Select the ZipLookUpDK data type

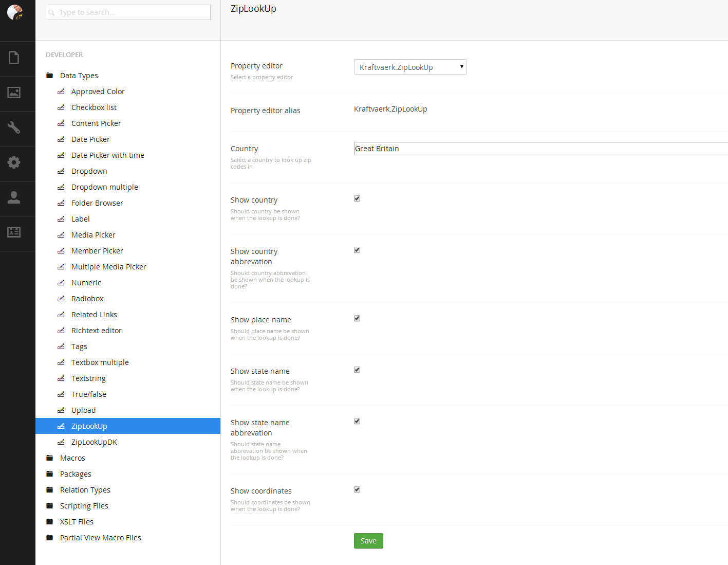pos(94,442)
